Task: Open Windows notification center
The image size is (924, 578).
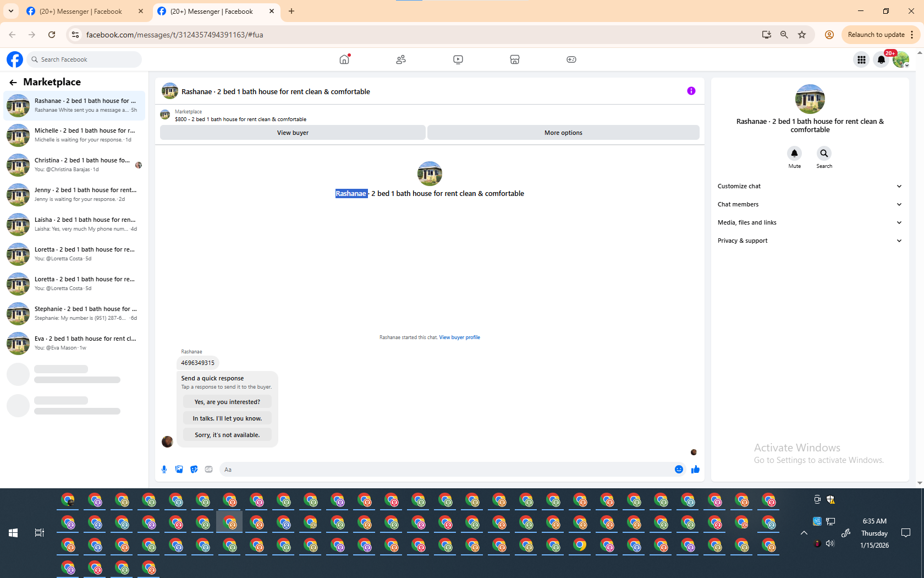Action: (906, 533)
